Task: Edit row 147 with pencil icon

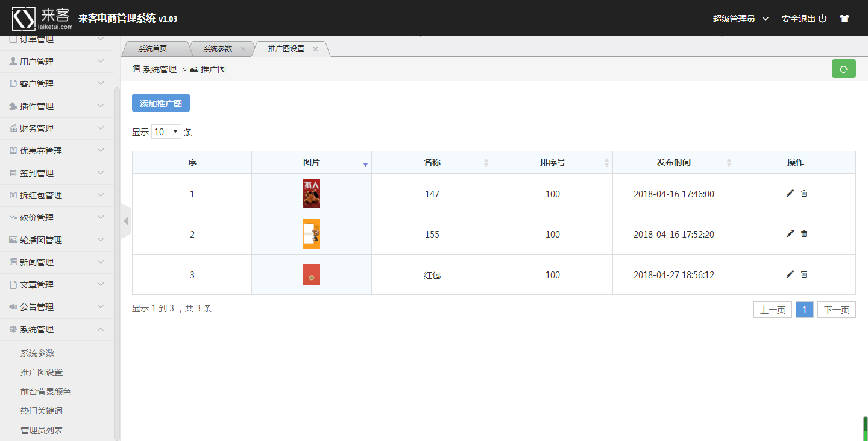Action: tap(790, 193)
